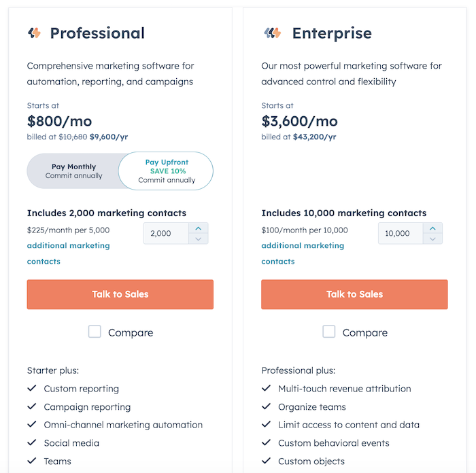This screenshot has width=476, height=473.
Task: Increase Professional marketing contacts with up arrow
Action: pos(198,228)
